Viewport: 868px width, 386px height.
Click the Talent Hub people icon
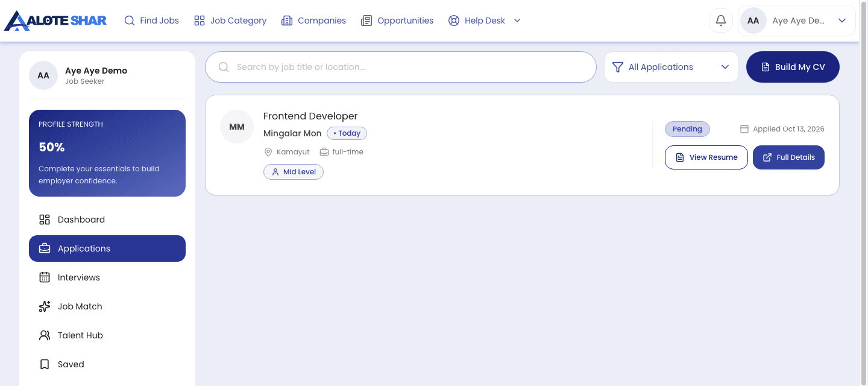point(45,335)
